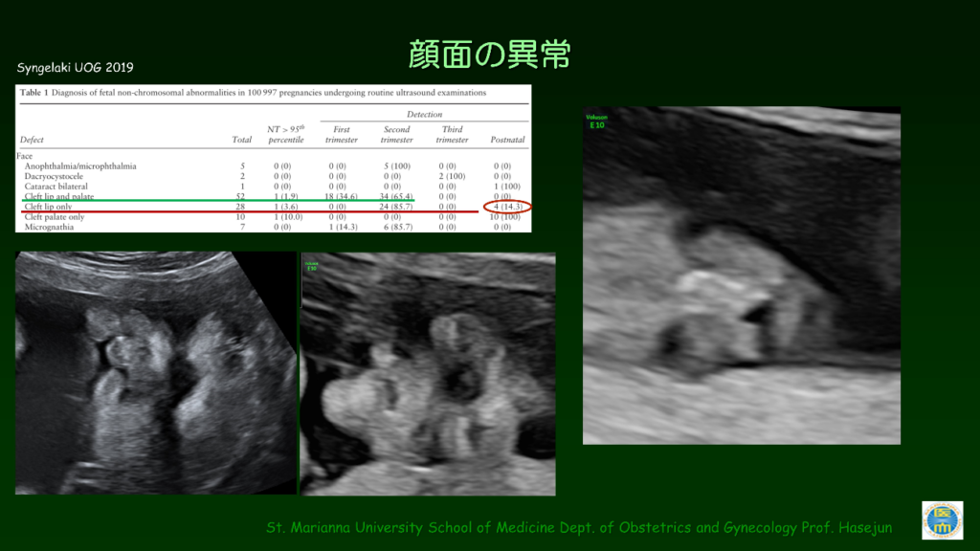
Task: Select the large right ultrasound image
Action: (742, 275)
